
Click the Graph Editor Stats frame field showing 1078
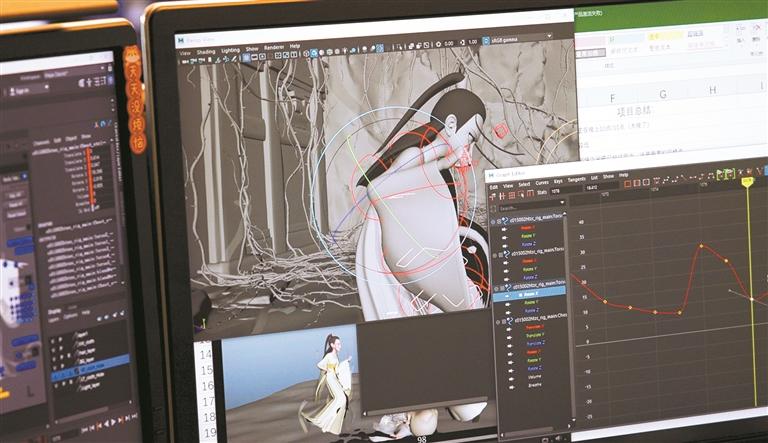[567, 191]
